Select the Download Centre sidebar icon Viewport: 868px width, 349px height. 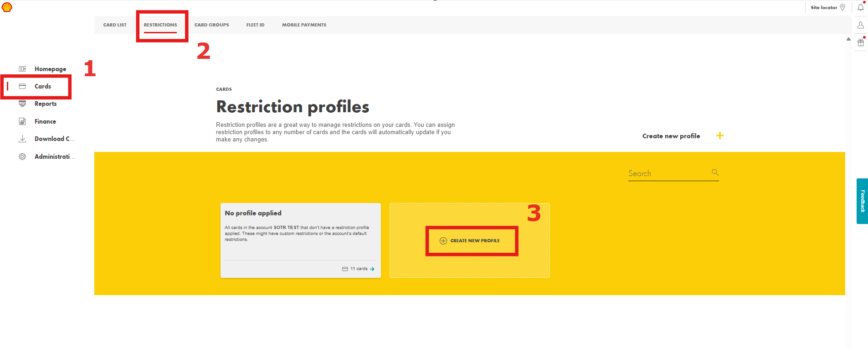pyautogui.click(x=23, y=139)
